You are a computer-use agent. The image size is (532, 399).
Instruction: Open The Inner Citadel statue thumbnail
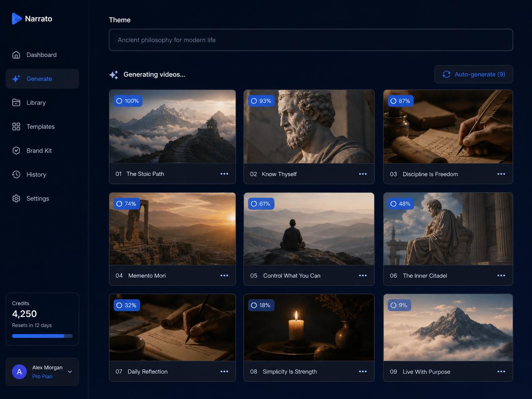(448, 229)
